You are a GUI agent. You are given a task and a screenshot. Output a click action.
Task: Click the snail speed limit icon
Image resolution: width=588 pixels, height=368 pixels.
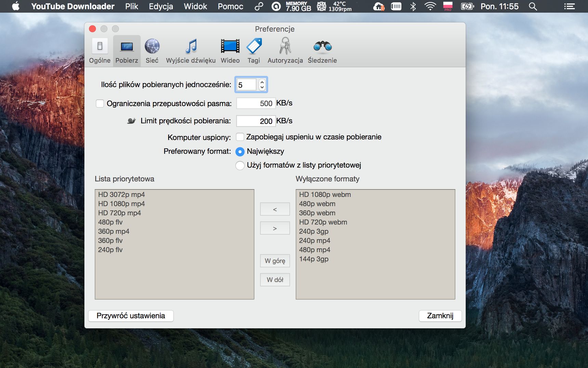[131, 121]
